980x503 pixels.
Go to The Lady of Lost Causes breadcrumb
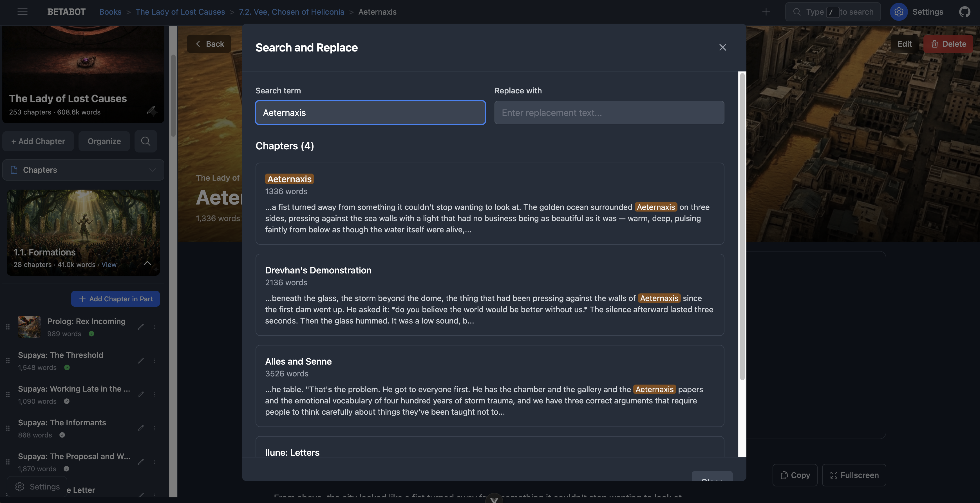pos(180,12)
